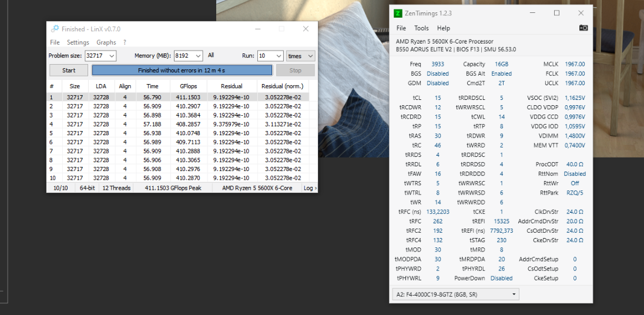The height and width of the screenshot is (315, 644).
Task: Select result row 1 with 411.1503 GFlops
Action: coord(178,98)
